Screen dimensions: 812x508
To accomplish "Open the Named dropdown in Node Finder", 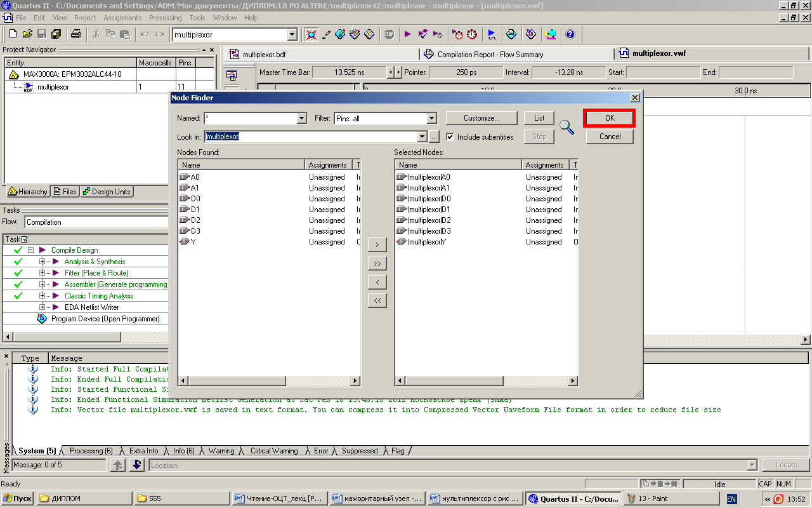I will 302,118.
